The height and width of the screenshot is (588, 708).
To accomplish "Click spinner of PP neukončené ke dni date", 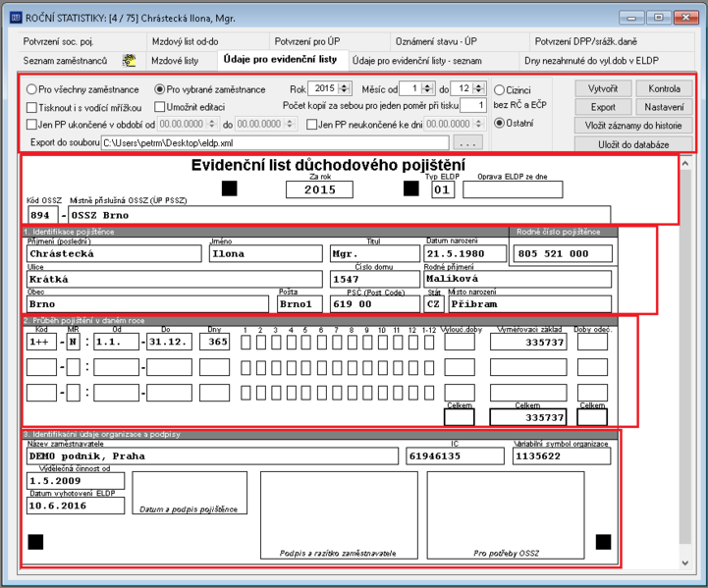I will point(479,124).
